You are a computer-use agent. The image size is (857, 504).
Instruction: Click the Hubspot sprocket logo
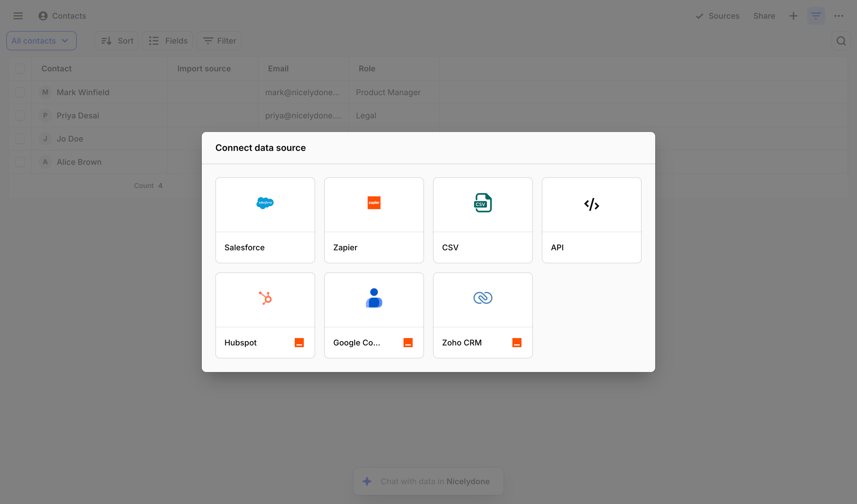click(x=265, y=298)
